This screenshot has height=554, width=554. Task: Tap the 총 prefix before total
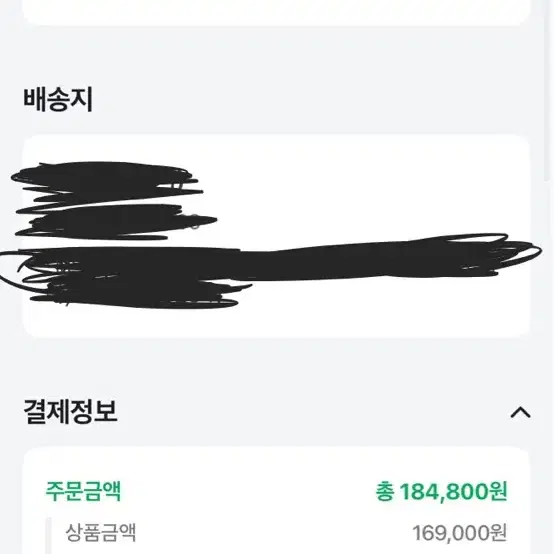384,491
